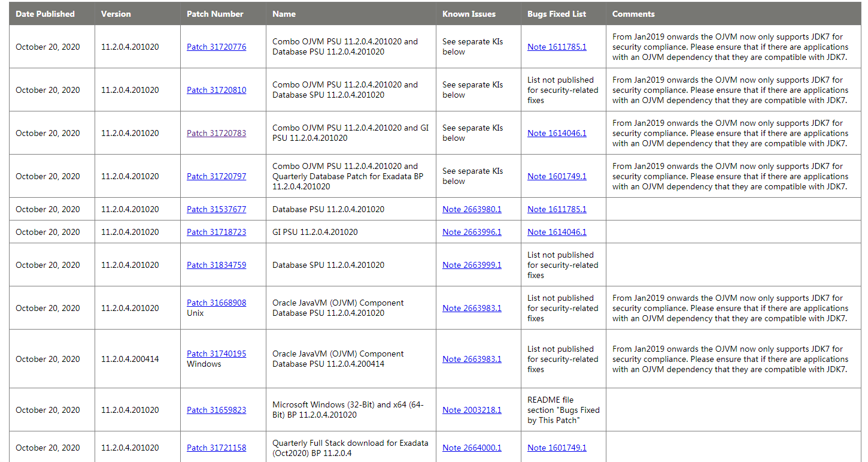Open Note 2663983.1 in the Patch 31740195 row
868x462 pixels.
tap(472, 359)
